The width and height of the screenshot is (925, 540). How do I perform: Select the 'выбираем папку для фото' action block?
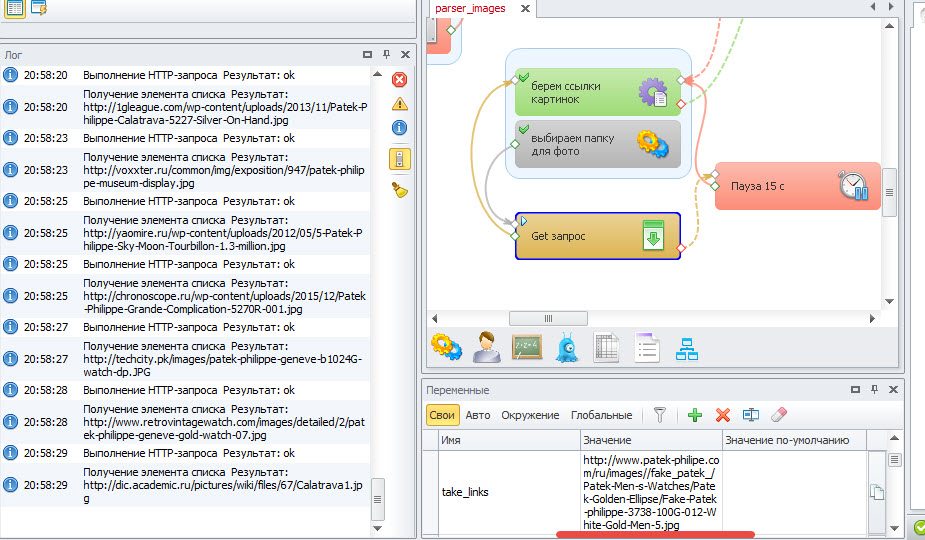pyautogui.click(x=598, y=145)
